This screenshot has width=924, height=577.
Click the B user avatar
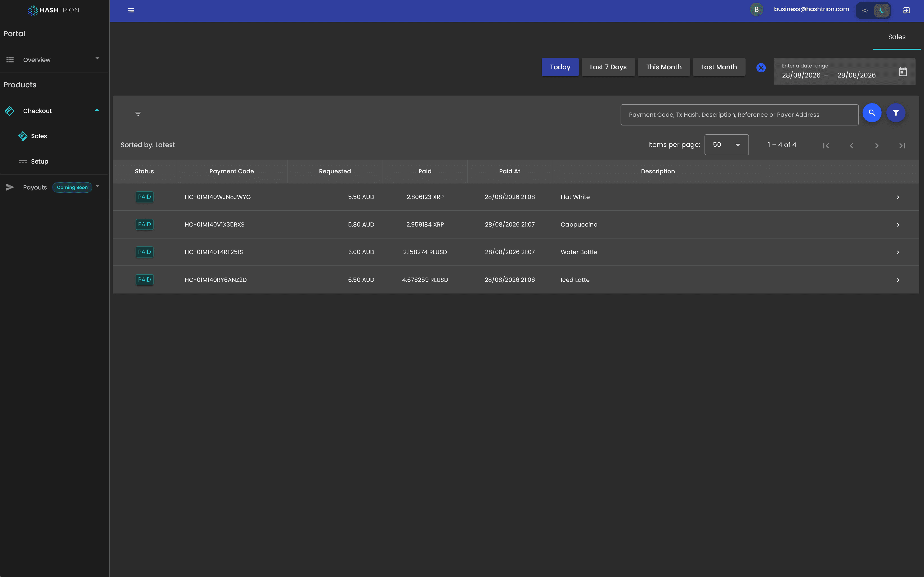756,10
